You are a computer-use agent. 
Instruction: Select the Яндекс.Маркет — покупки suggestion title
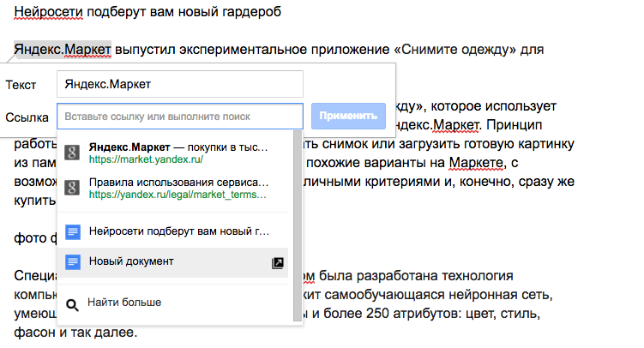(178, 147)
